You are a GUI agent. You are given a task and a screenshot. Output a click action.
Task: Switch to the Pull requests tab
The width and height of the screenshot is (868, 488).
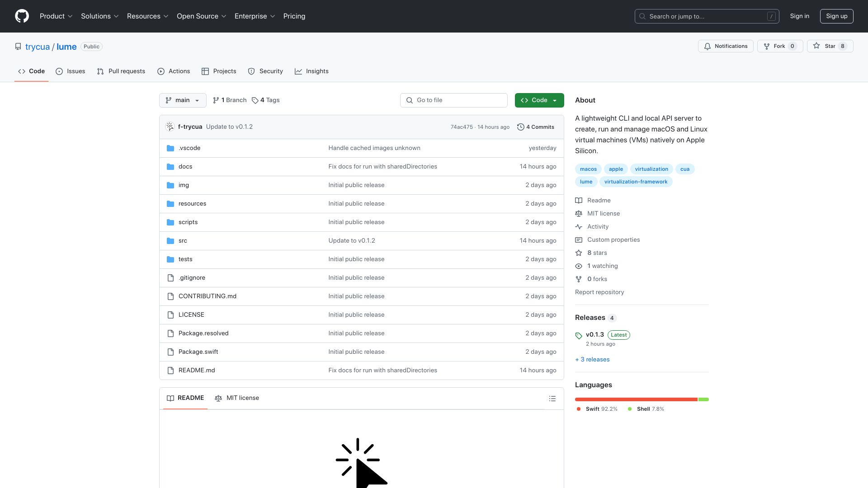(x=121, y=71)
